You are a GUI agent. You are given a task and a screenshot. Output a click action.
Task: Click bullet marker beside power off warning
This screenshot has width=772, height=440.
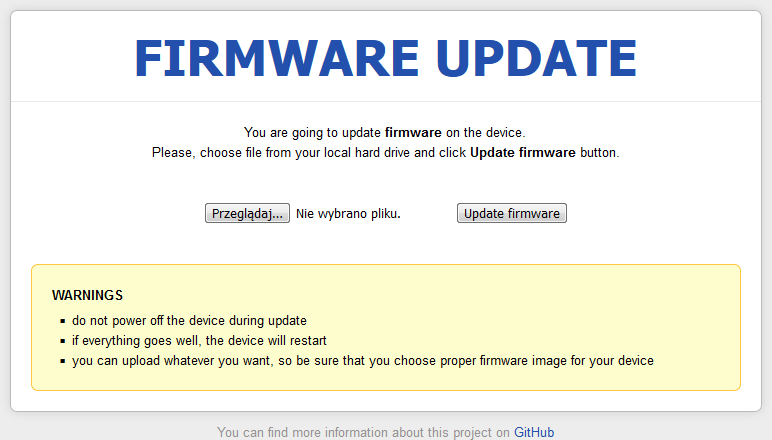coord(62,322)
